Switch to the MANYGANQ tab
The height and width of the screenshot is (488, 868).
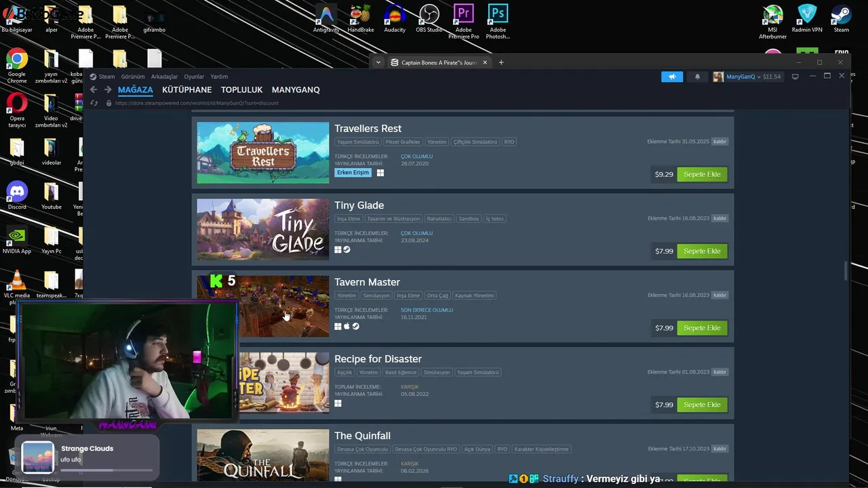point(296,89)
